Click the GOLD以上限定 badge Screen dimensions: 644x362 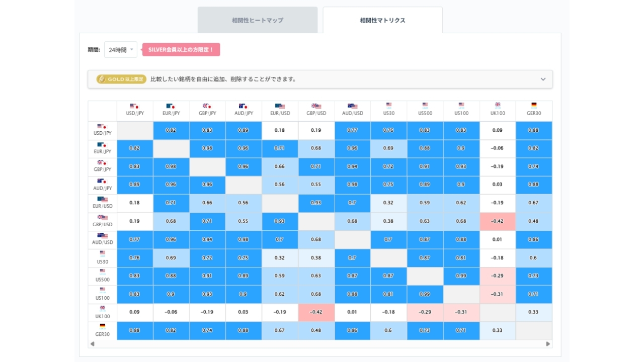(x=121, y=79)
